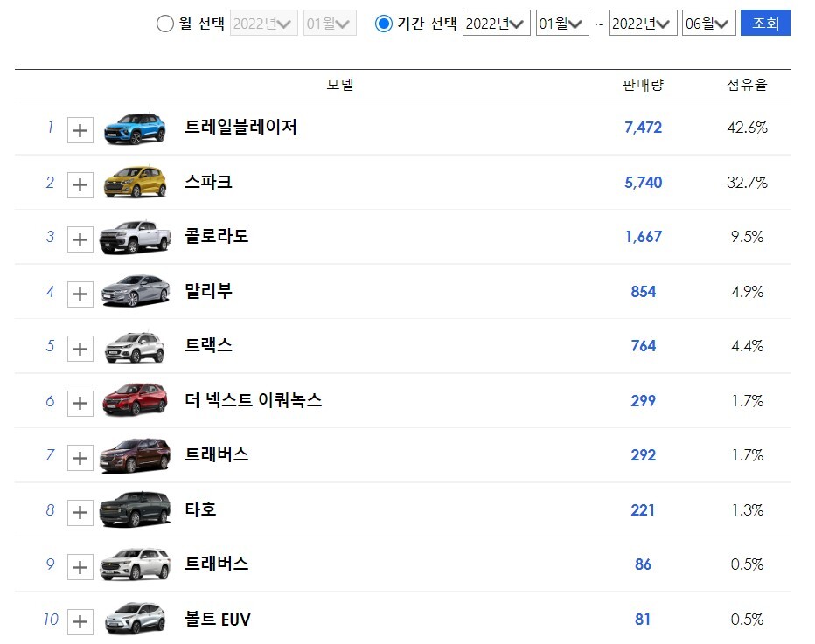This screenshot has height=644, width=815.
Task: Expand the rank 9 트래버스 plus button
Action: coord(80,567)
